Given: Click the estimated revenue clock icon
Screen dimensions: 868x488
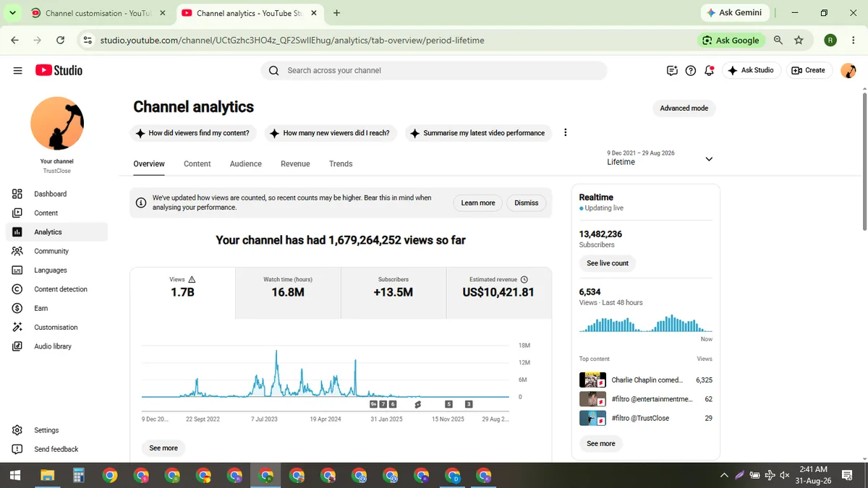Looking at the screenshot, I should point(524,279).
